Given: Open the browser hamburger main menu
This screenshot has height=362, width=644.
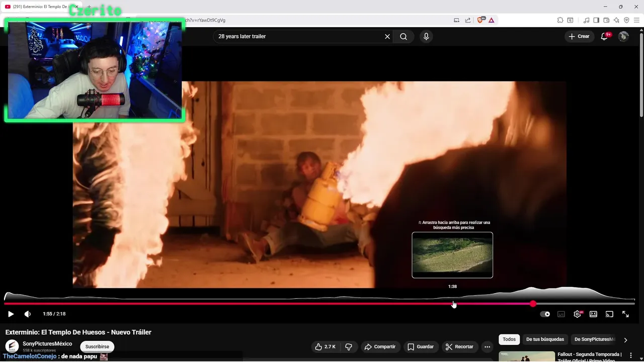Looking at the screenshot, I should 636,20.
